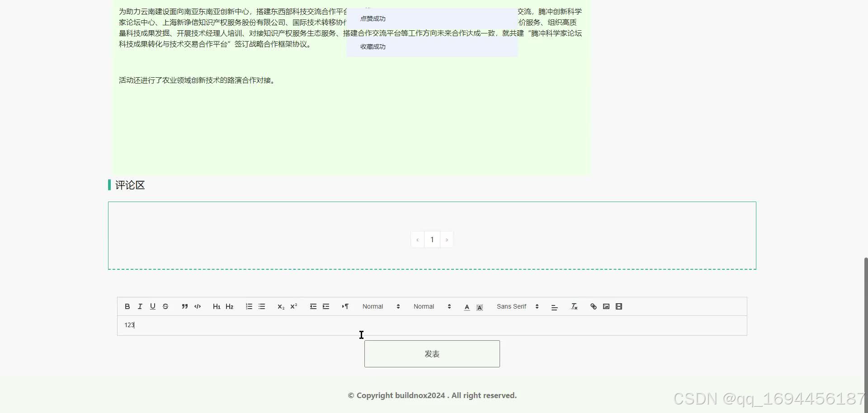Open the text alignment options

coord(554,307)
